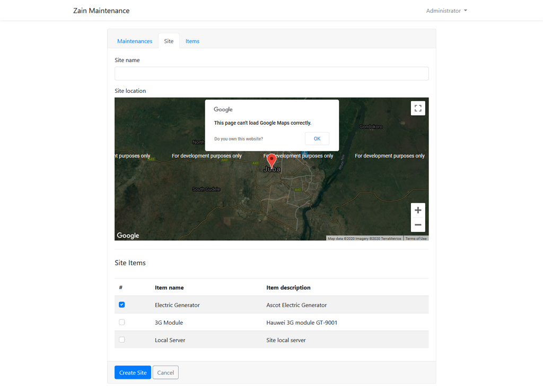
Task: Check the 3G Module checkbox
Action: (122, 323)
